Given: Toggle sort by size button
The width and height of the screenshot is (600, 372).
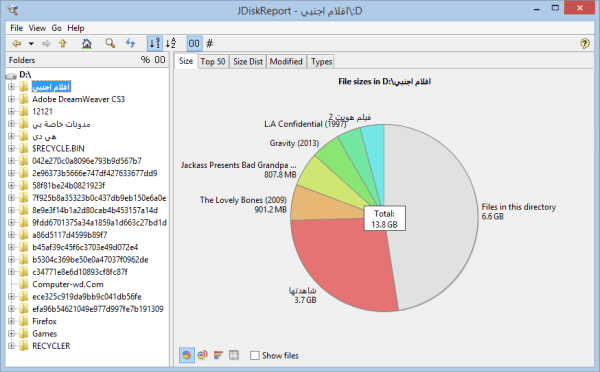Looking at the screenshot, I should point(155,43).
